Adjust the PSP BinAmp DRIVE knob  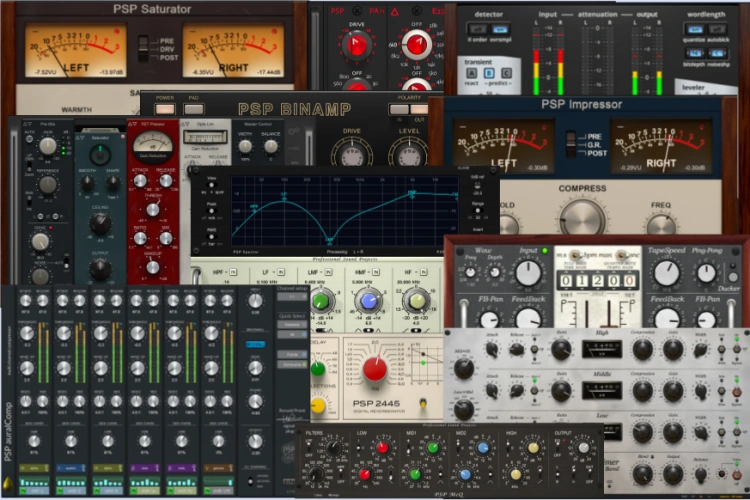click(x=352, y=155)
